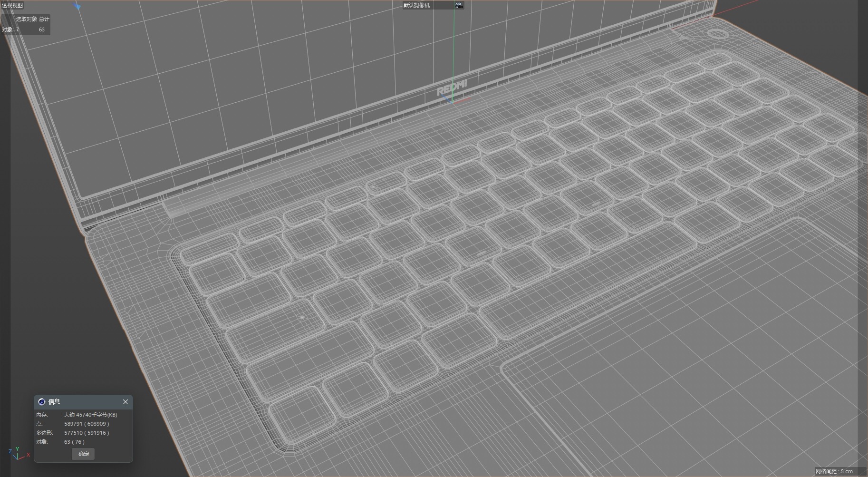868x477 pixels.
Task: Click the 网格间距 : 5 cm status text
Action: coord(834,471)
